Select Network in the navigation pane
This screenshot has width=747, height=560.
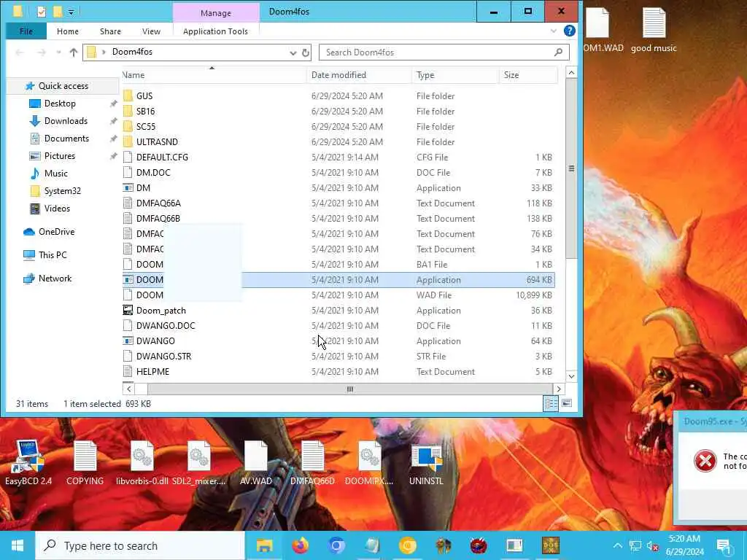tap(55, 279)
